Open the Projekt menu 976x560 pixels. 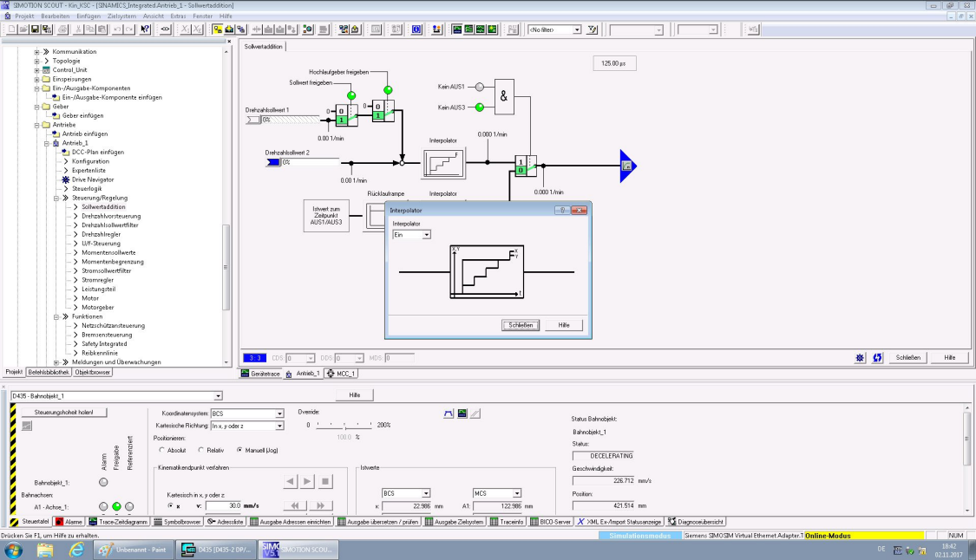click(x=24, y=16)
